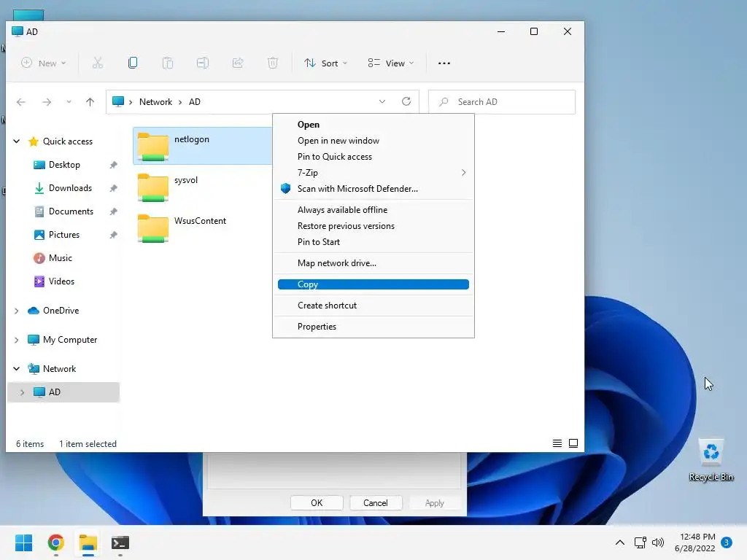Viewport: 747px width, 560px height.
Task: Click the Rename icon in toolbar
Action: coord(203,63)
